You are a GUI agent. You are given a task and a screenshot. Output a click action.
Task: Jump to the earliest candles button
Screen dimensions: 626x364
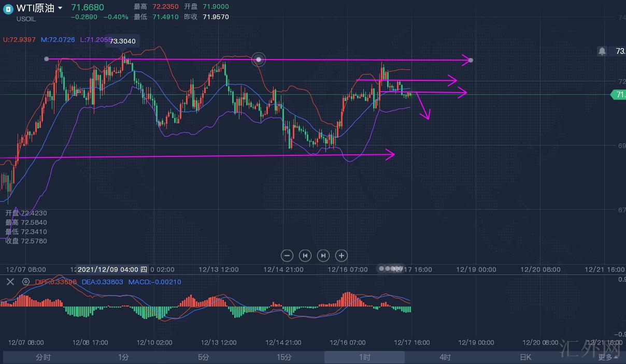(x=305, y=255)
